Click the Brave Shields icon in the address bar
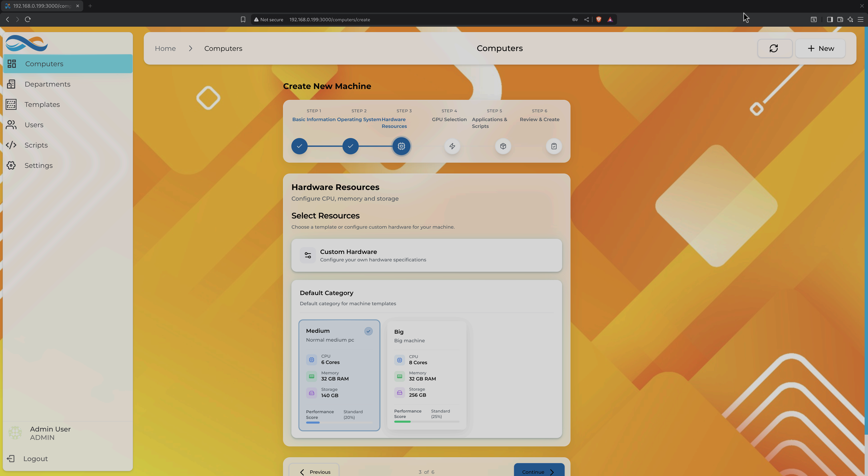Screen dimensions: 868x476 click(598, 19)
